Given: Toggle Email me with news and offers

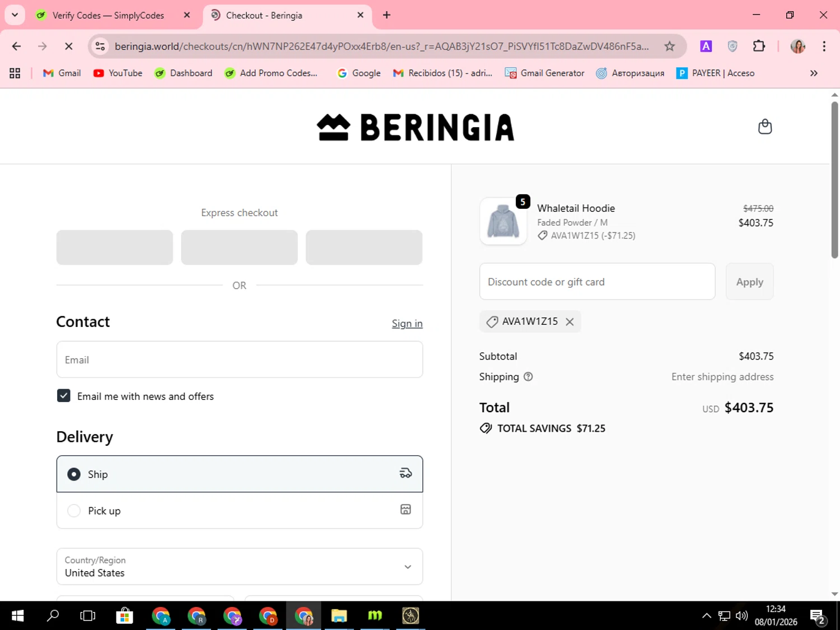Looking at the screenshot, I should (64, 396).
